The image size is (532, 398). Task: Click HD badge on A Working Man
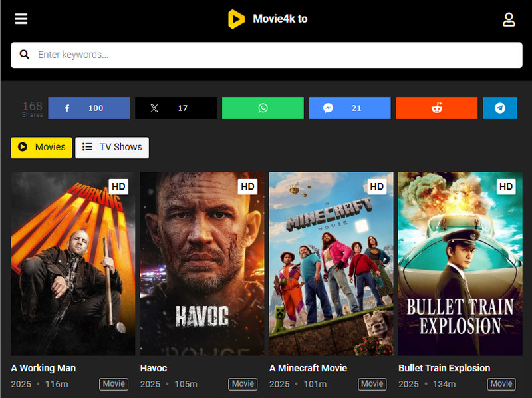tap(118, 186)
